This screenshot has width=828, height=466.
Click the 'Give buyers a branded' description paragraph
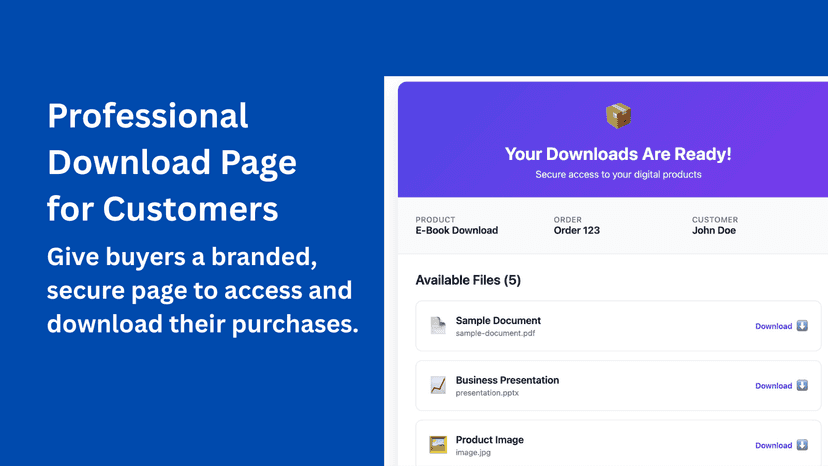(203, 290)
